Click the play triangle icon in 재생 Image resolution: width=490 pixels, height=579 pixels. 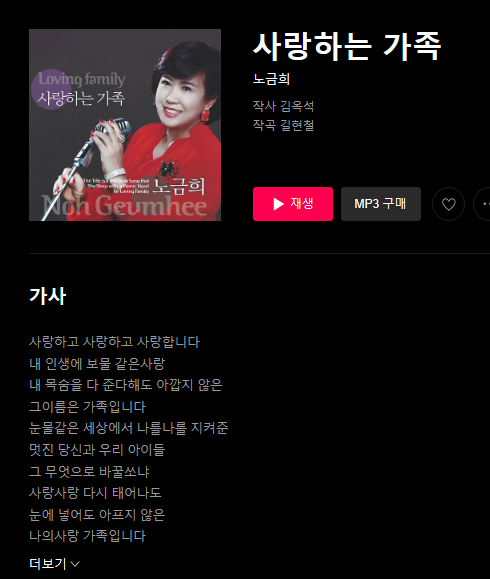pos(278,204)
